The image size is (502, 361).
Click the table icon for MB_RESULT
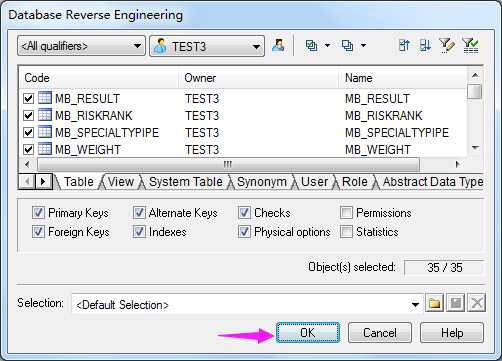pos(45,98)
